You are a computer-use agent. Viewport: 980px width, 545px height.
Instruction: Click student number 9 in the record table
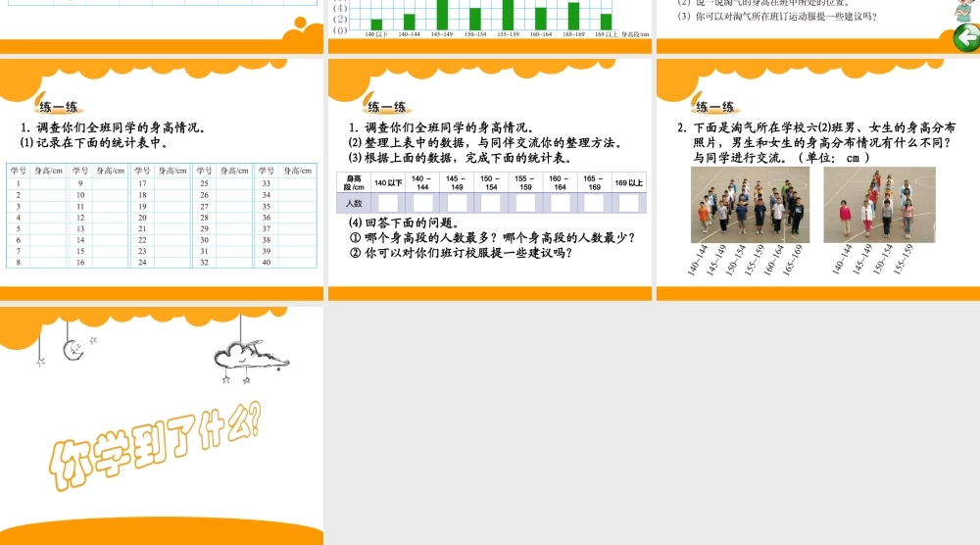pyautogui.click(x=80, y=183)
